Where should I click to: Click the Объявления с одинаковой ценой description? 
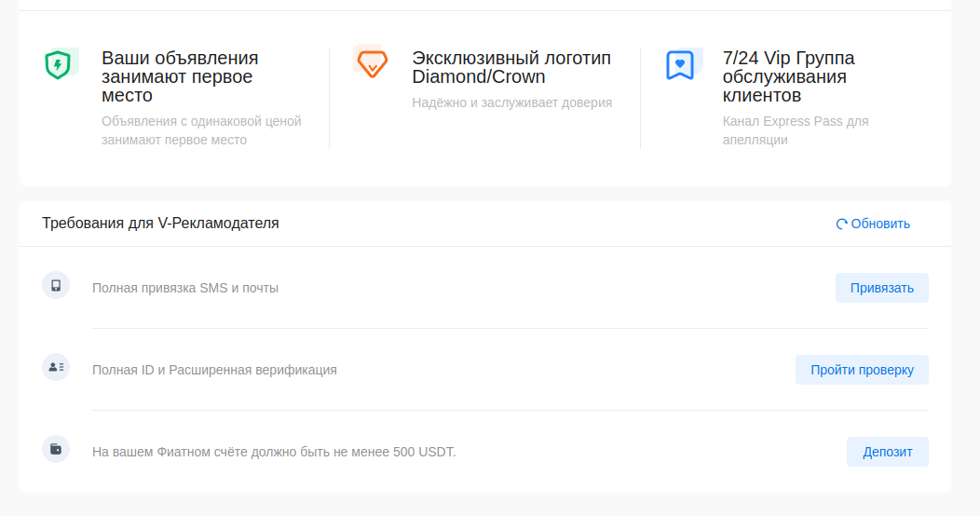point(201,130)
